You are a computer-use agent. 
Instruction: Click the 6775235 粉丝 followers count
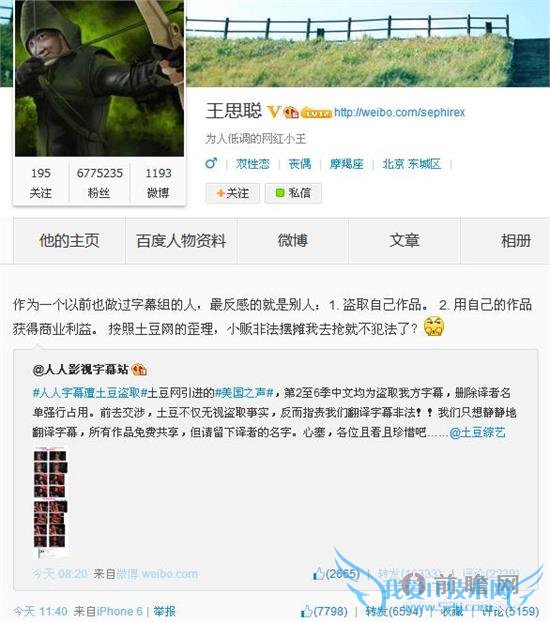click(100, 183)
